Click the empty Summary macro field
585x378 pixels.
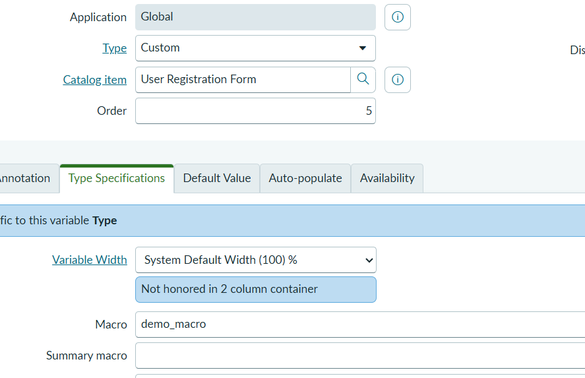(360, 356)
